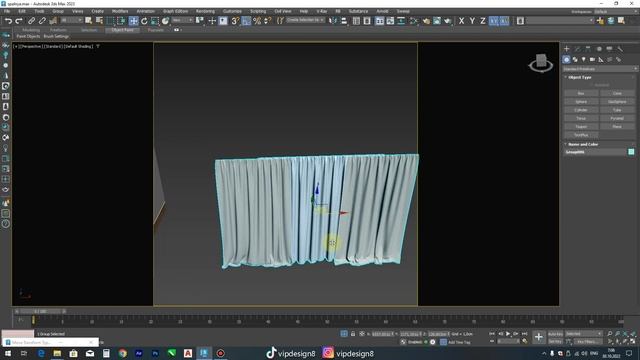
Task: Collapse the Object Type rollout
Action: (x=580, y=77)
